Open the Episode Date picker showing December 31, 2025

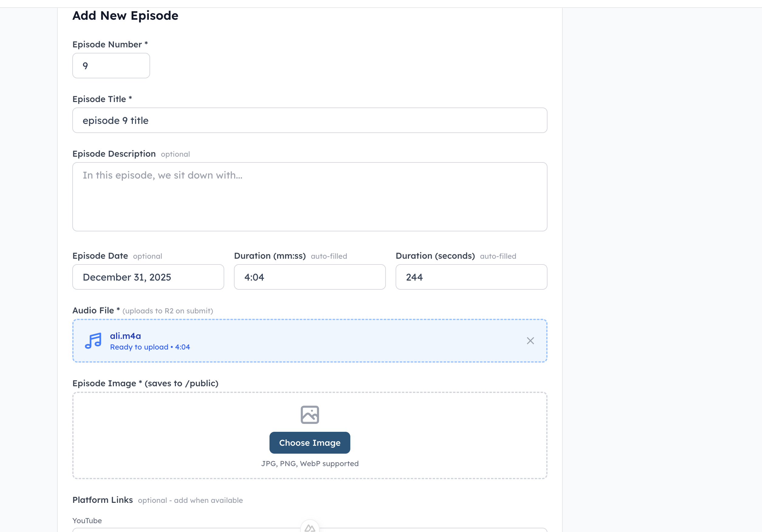(x=148, y=277)
